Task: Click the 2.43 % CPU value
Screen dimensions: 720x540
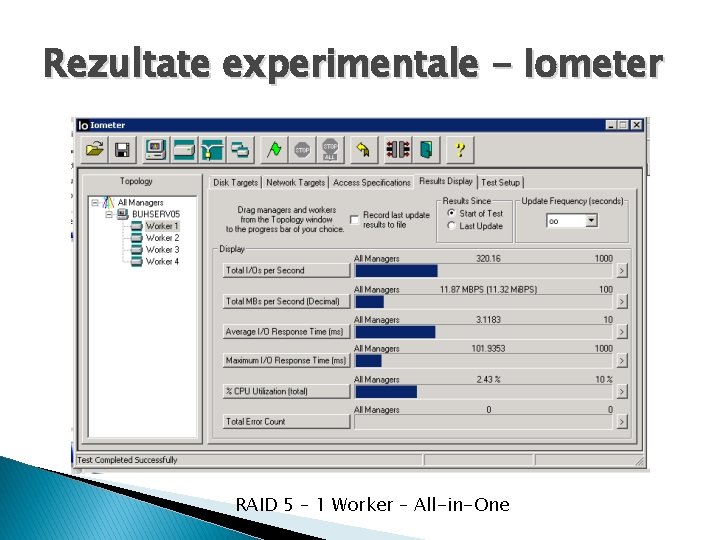Action: coord(488,380)
